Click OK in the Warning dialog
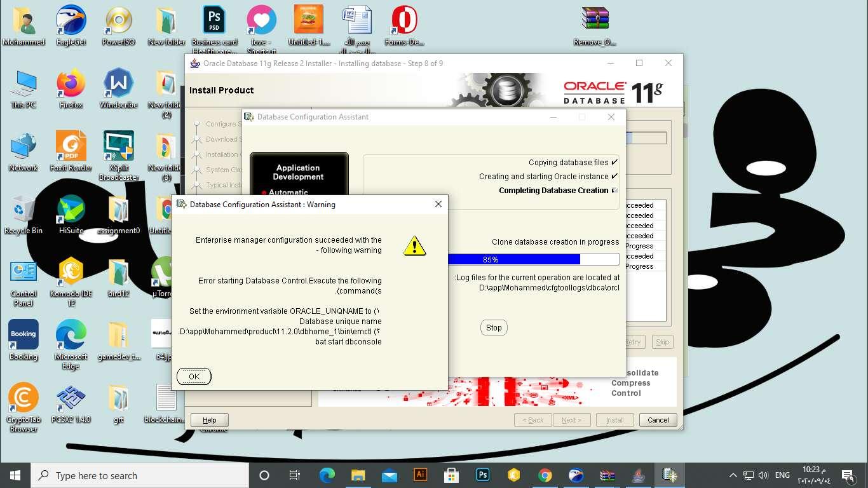Viewport: 868px width, 488px height. pos(194,376)
